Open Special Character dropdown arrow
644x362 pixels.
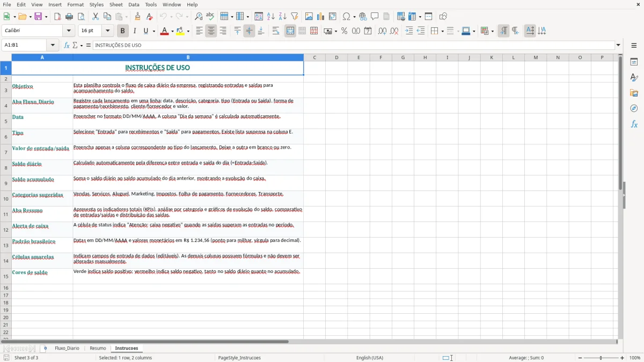354,17
